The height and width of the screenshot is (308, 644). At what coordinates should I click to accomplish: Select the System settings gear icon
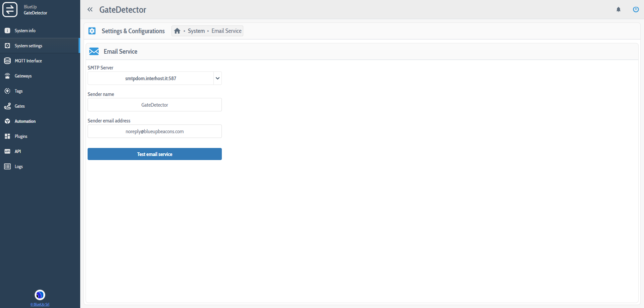pyautogui.click(x=7, y=46)
